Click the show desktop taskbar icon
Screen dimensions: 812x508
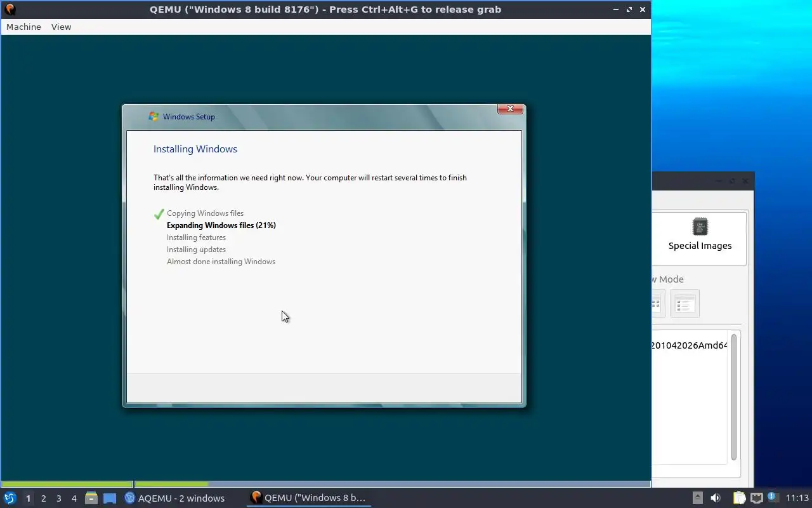point(110,498)
